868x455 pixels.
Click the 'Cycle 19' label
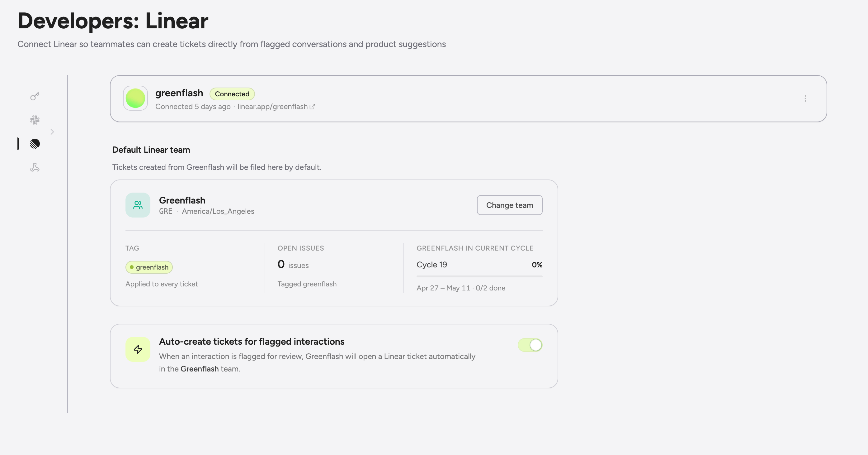(432, 265)
